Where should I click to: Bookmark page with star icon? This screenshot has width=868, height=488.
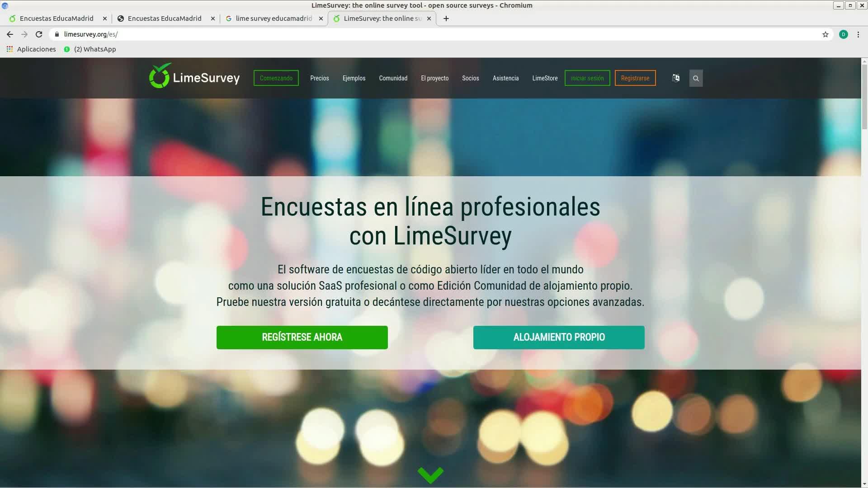coord(825,34)
